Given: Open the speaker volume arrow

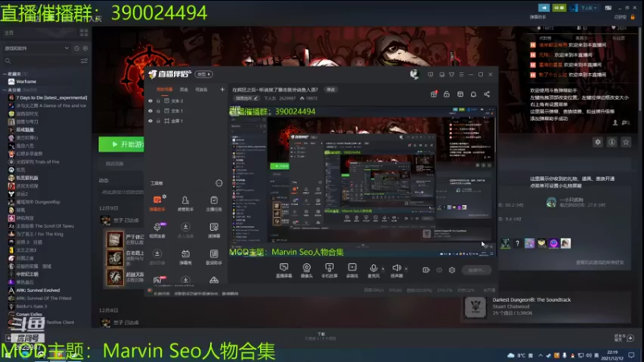Looking at the screenshot, I should 406,269.
